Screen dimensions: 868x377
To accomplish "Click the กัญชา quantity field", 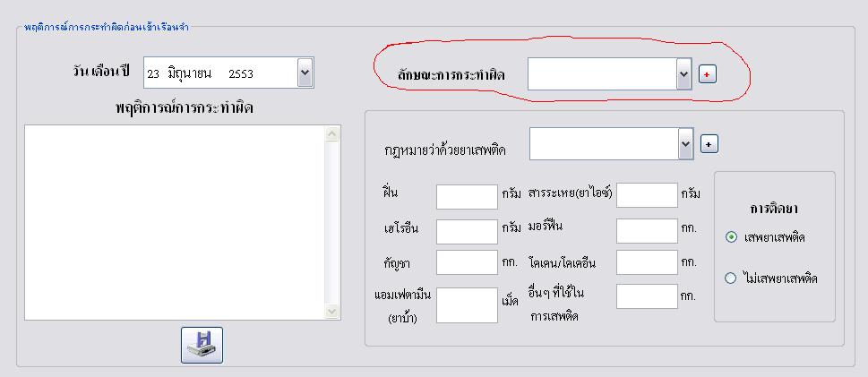I will tap(467, 262).
